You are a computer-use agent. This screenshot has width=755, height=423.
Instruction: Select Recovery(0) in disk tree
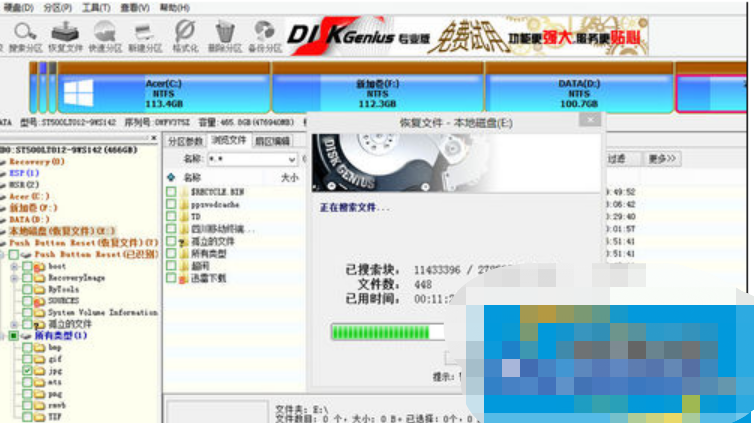37,162
